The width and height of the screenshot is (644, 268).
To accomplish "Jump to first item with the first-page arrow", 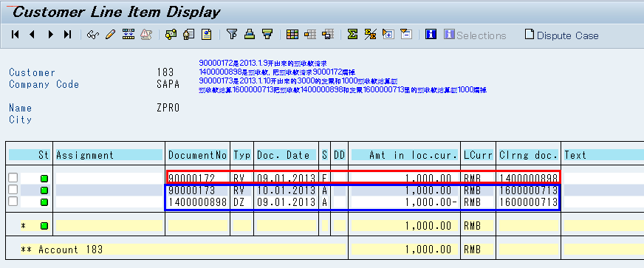I will 16,35.
